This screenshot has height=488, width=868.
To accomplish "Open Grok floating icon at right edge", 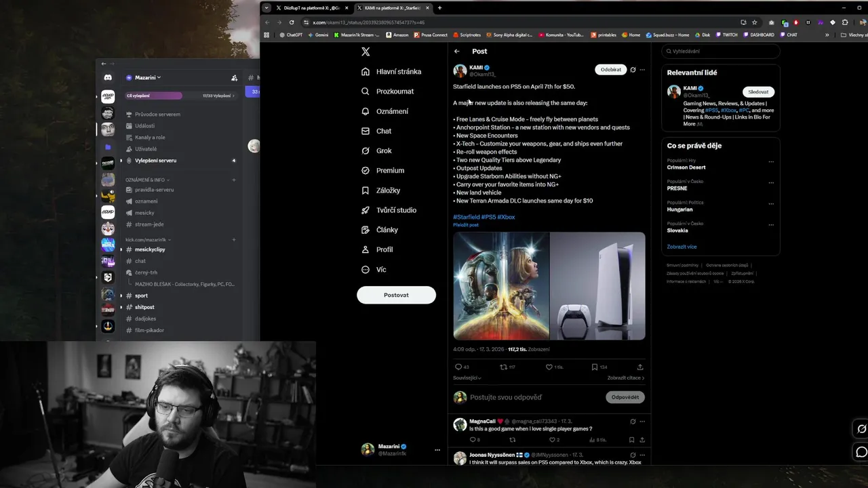I will (x=861, y=428).
